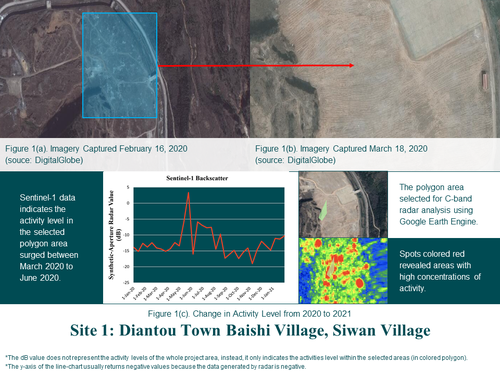Click the footnote starting '*The dB value does not represent'
Screen dimensions: 500x375
tap(237, 358)
